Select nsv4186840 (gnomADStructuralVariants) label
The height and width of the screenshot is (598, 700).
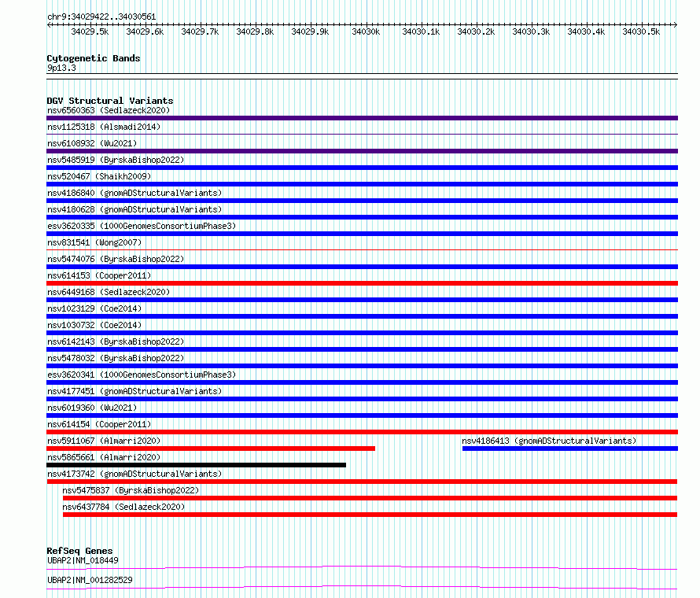(x=134, y=193)
